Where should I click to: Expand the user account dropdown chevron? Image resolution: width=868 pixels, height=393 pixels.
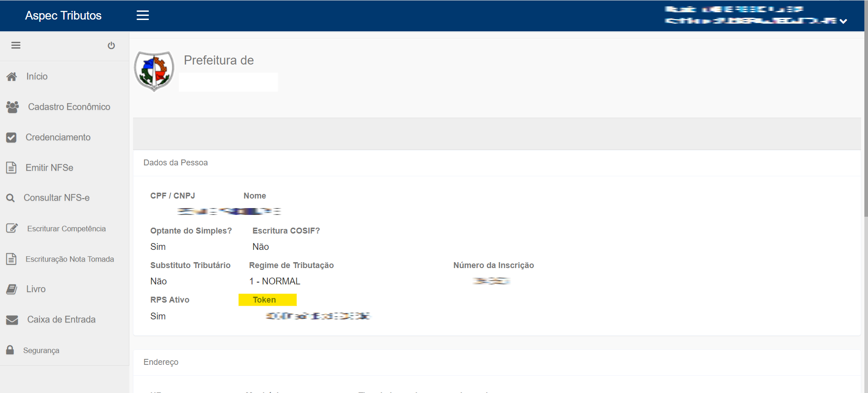click(x=843, y=21)
